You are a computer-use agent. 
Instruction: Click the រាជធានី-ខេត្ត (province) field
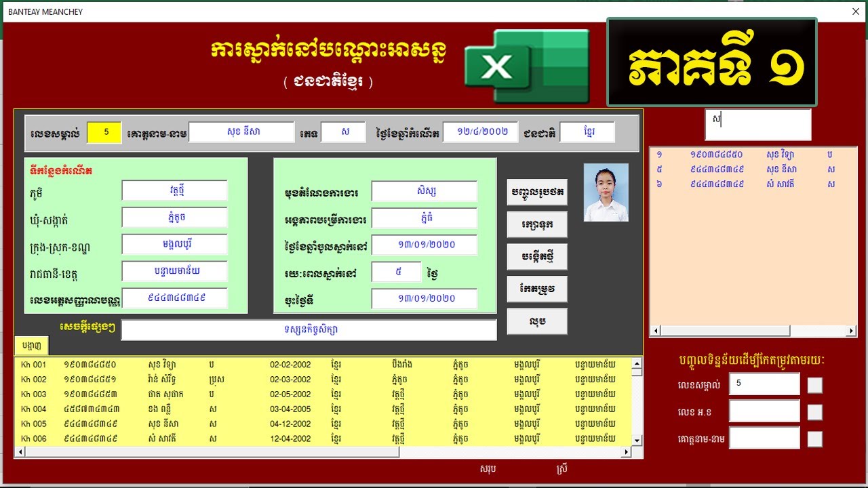(175, 271)
